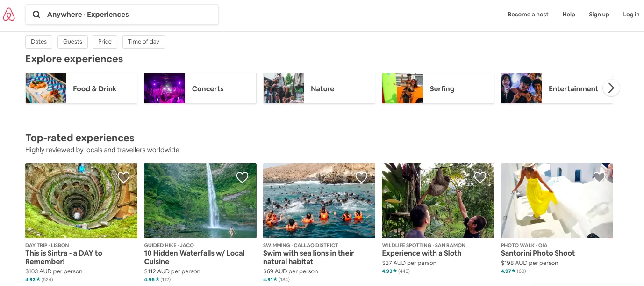Open the sea lions swimming photo
The image size is (644, 286).
[319, 201]
